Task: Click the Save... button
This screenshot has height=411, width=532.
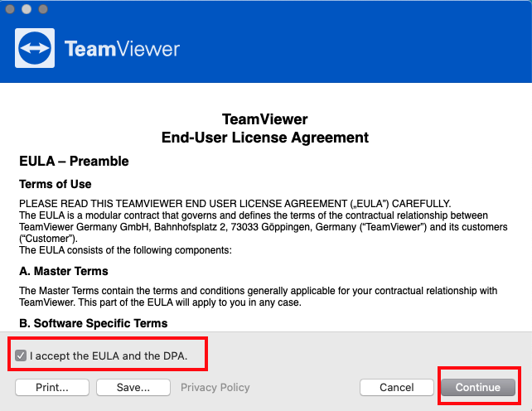Action: 133,387
